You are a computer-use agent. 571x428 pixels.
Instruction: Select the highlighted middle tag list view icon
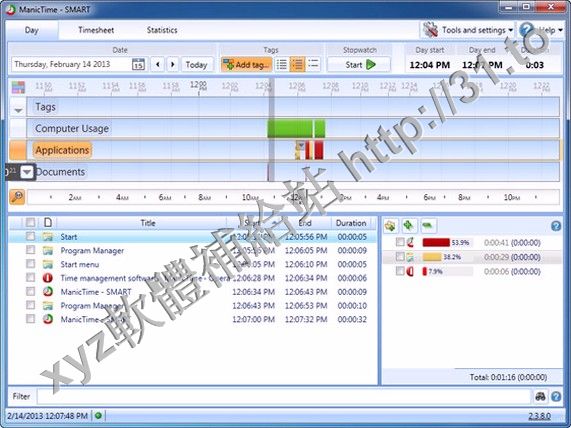(x=297, y=65)
